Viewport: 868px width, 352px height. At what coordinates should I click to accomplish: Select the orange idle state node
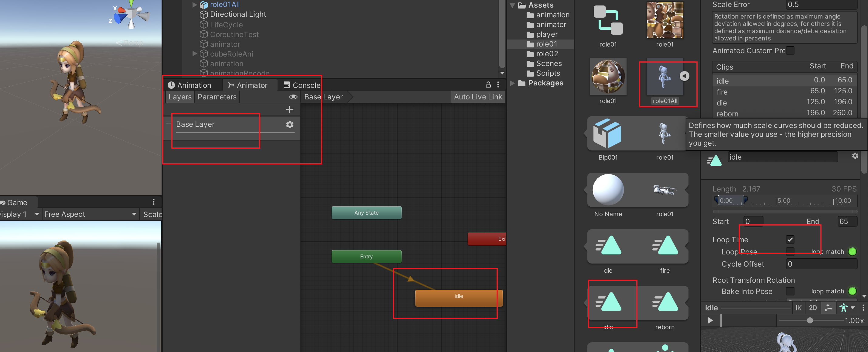pos(459,298)
